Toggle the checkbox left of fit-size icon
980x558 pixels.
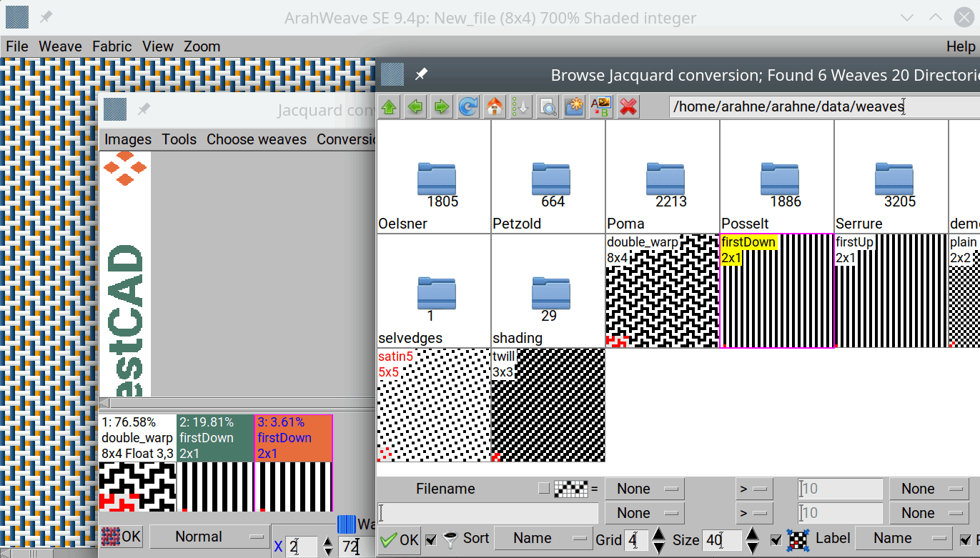776,539
